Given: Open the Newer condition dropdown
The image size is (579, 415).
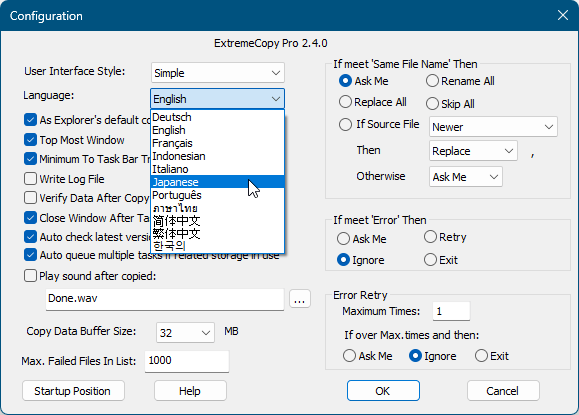Looking at the screenshot, I should [493, 127].
